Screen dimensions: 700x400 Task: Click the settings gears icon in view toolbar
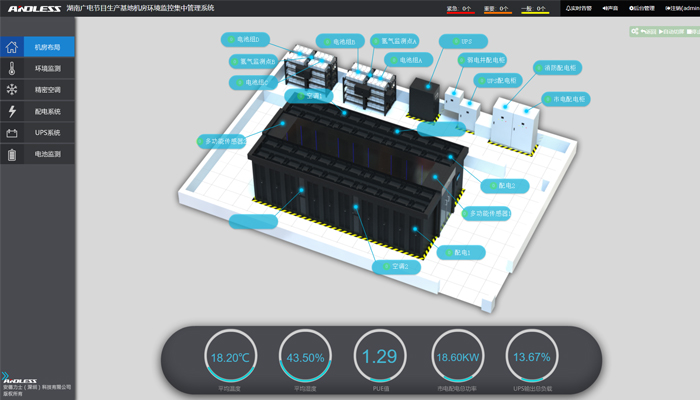tap(635, 31)
